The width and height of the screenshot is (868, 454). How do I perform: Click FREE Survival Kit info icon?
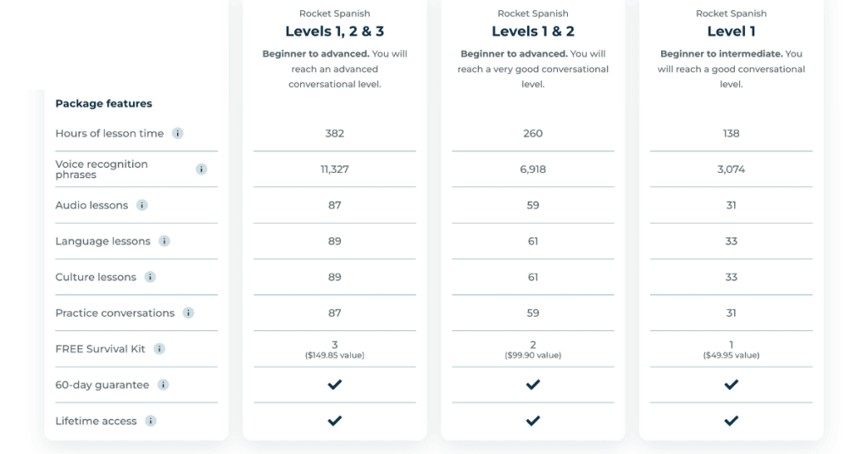[x=159, y=349]
